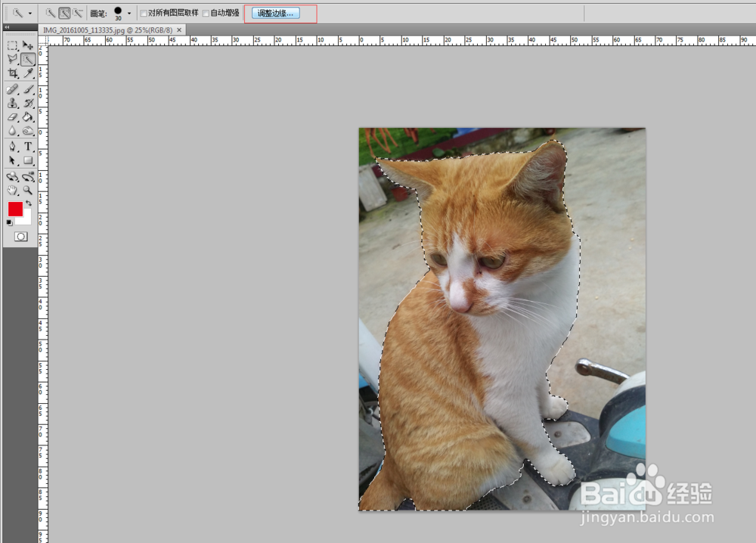Viewport: 756px width, 543px height.
Task: Select the Hand tool
Action: (x=13, y=191)
